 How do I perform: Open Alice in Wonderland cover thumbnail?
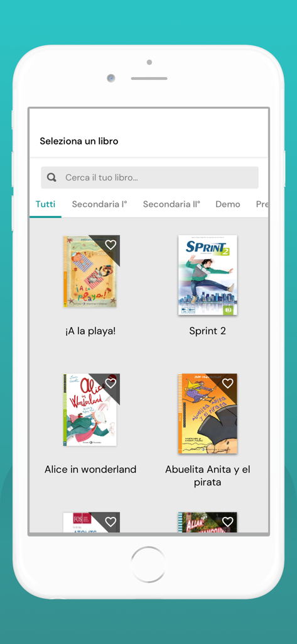pyautogui.click(x=92, y=409)
